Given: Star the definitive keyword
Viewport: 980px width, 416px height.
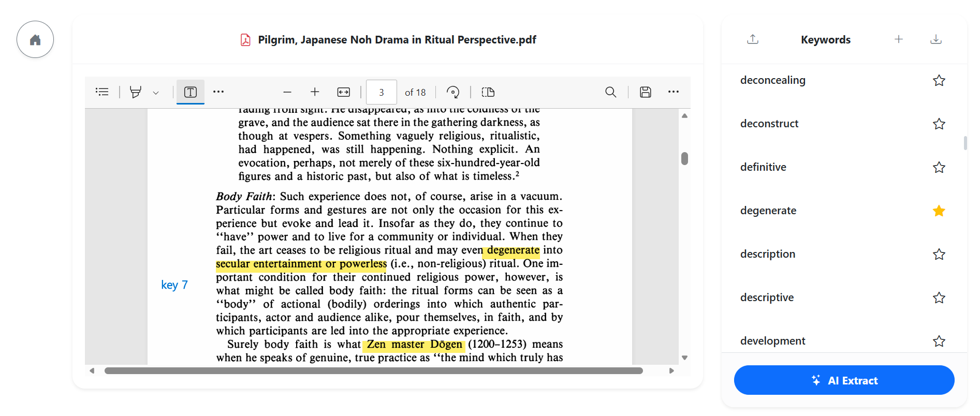Looking at the screenshot, I should pos(939,167).
